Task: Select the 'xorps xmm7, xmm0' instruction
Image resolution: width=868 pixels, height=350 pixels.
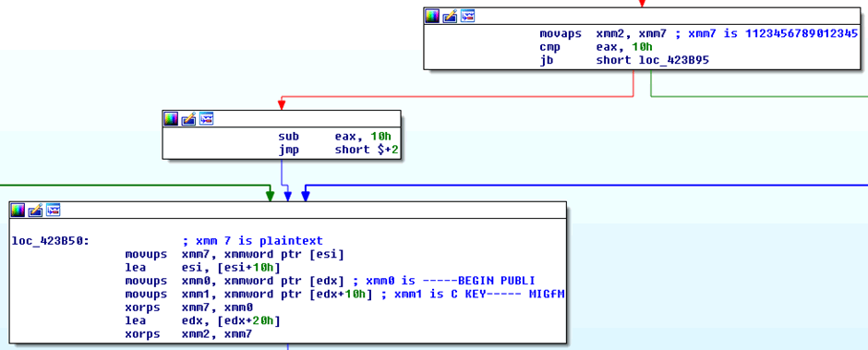Action: coord(188,308)
